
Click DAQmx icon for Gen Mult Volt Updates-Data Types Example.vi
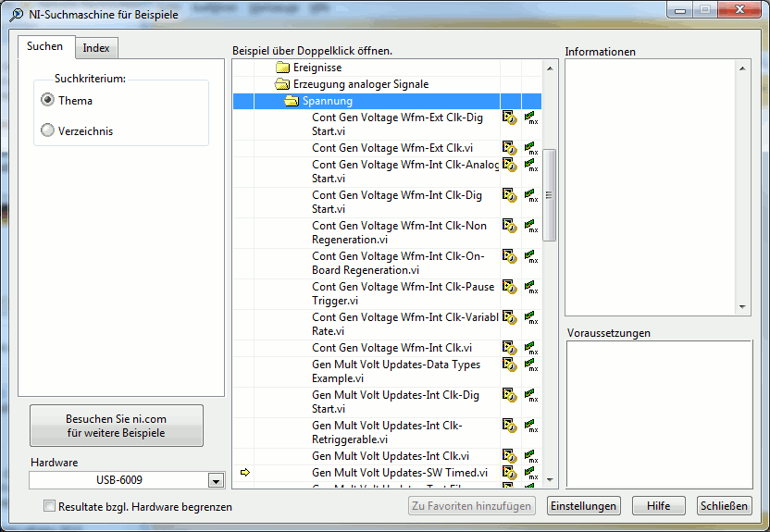click(531, 365)
